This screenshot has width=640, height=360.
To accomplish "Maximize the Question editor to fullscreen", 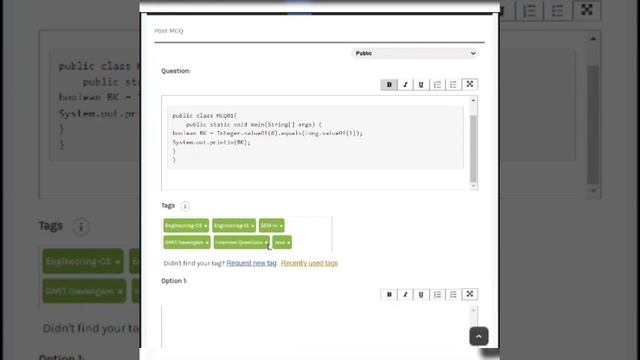I will tap(470, 84).
